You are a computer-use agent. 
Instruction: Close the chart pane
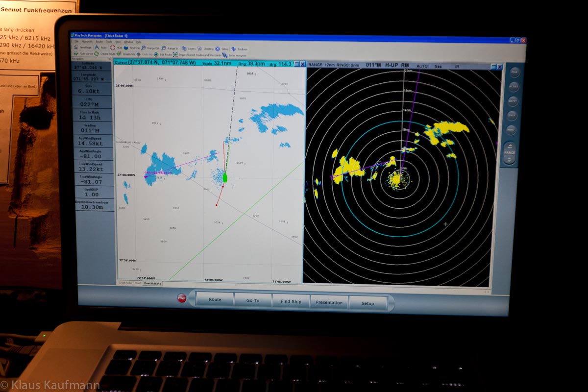303,64
